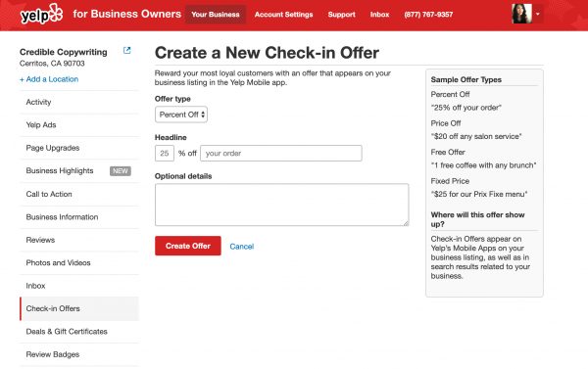Open Yelp Ads in the sidebar
Viewport: 588px width, 369px height.
click(79, 125)
